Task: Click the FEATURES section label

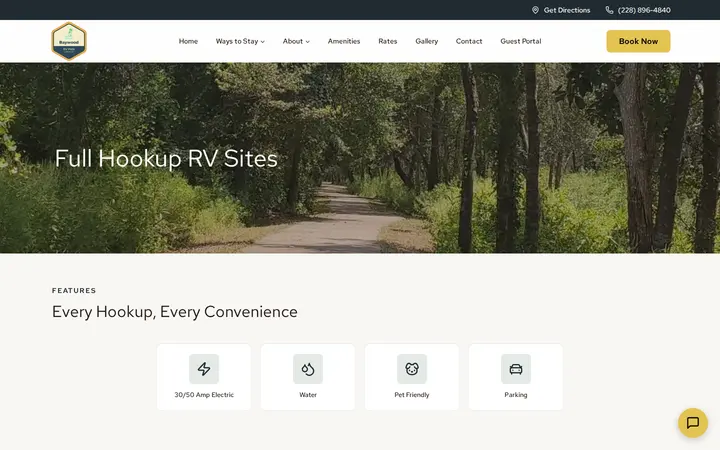Action: pyautogui.click(x=74, y=291)
